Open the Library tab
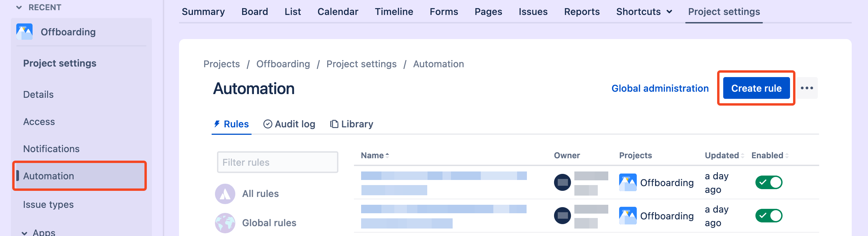This screenshot has height=236, width=868. [352, 124]
